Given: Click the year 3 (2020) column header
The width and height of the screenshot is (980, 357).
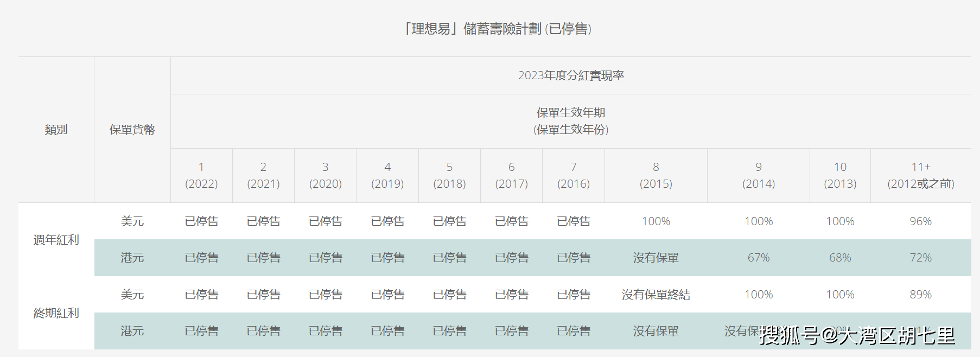Looking at the screenshot, I should click(x=325, y=175).
